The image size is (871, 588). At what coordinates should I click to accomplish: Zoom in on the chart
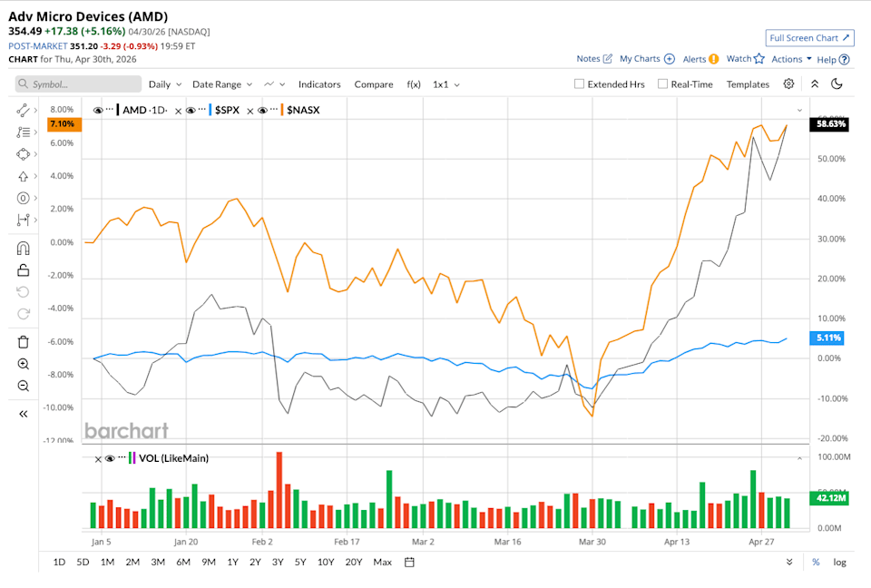click(23, 364)
